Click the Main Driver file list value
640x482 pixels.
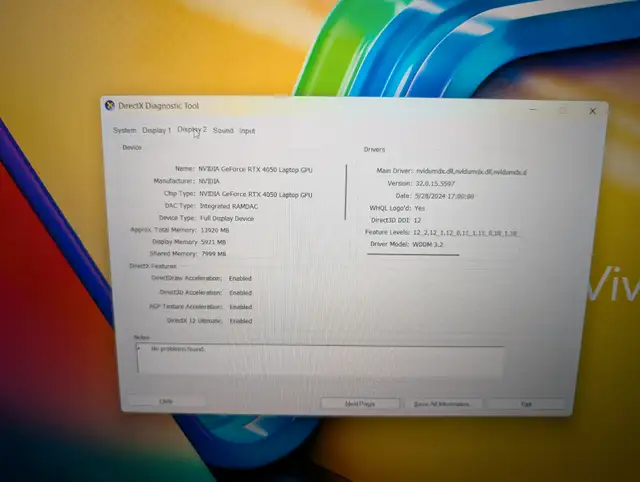[x=471, y=172]
